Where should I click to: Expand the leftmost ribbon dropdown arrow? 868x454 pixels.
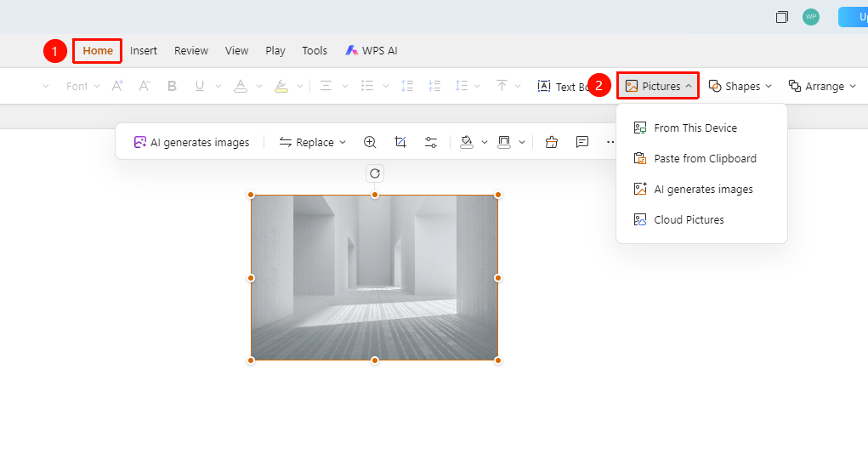point(46,87)
